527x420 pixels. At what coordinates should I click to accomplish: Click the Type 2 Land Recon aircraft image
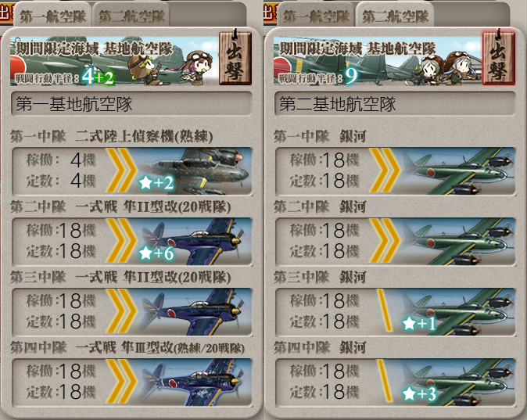195,171
